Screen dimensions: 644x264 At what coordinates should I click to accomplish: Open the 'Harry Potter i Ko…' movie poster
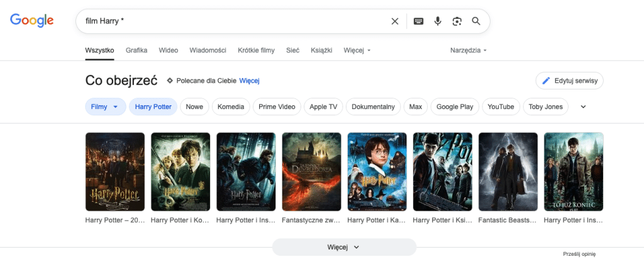180,171
